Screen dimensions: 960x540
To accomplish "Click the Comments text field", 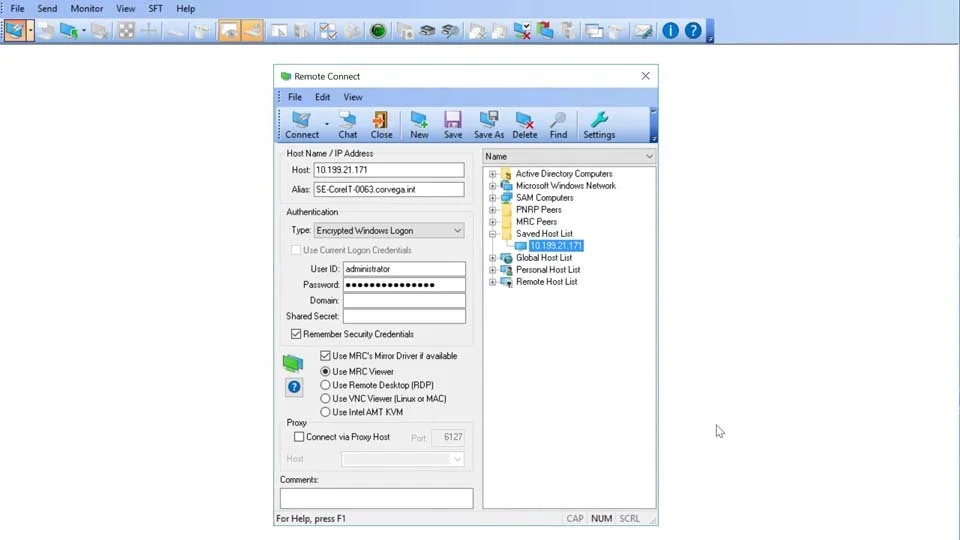I will (x=376, y=498).
